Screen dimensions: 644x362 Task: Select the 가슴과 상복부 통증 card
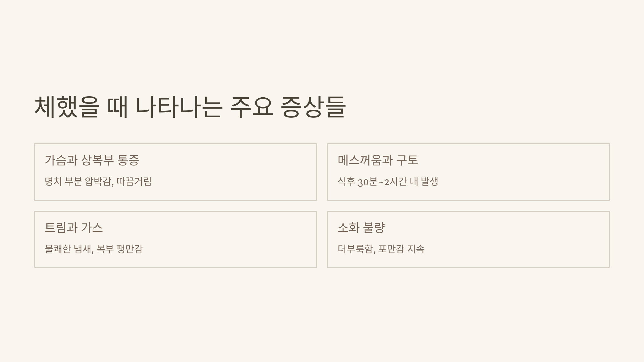click(x=175, y=172)
